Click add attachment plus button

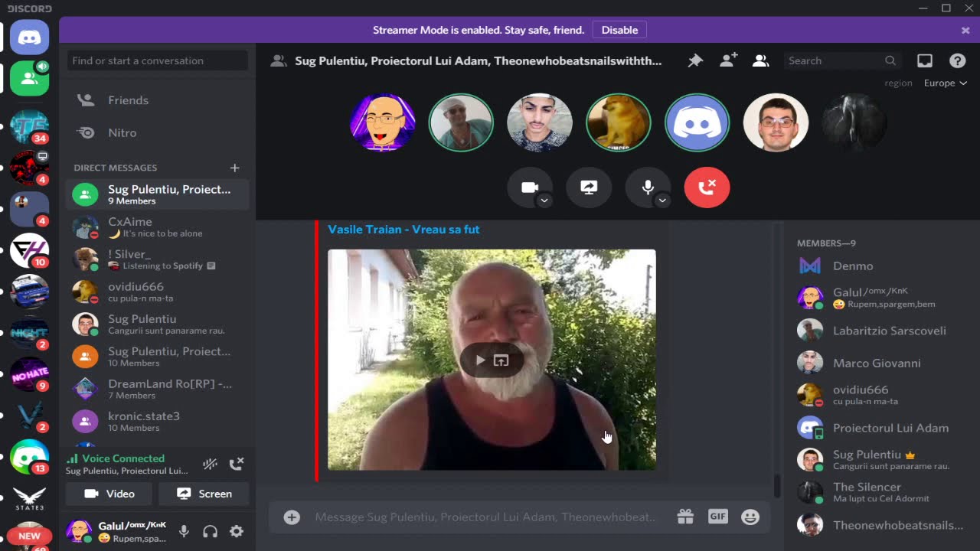292,517
